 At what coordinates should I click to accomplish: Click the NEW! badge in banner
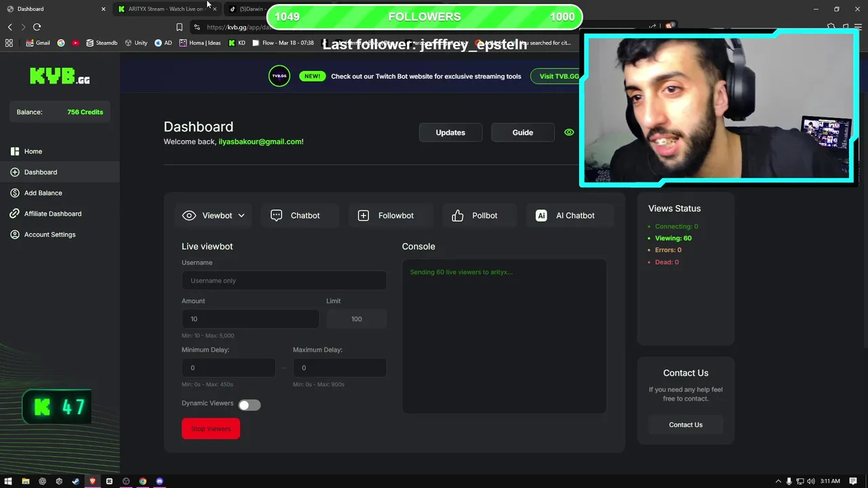point(312,76)
